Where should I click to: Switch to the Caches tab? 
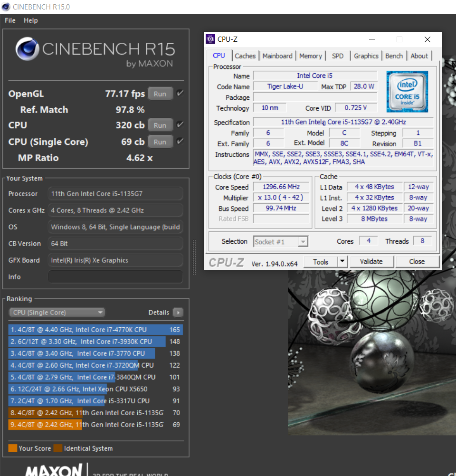click(245, 56)
